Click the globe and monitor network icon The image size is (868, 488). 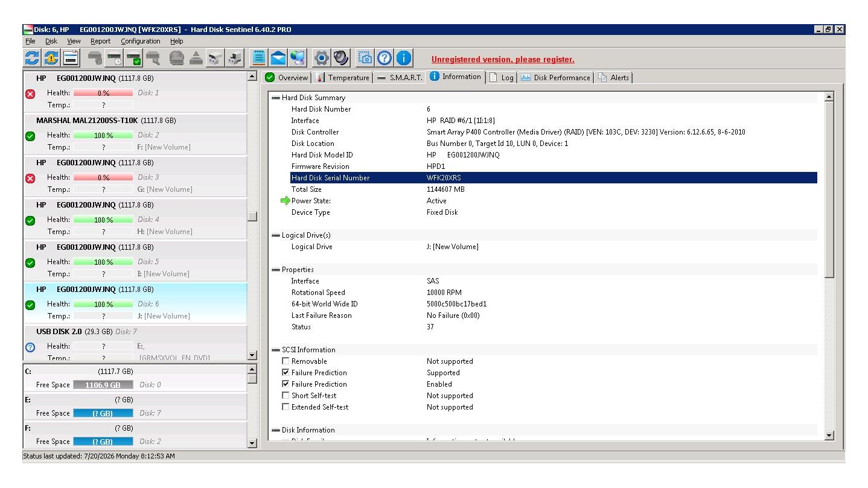(298, 58)
